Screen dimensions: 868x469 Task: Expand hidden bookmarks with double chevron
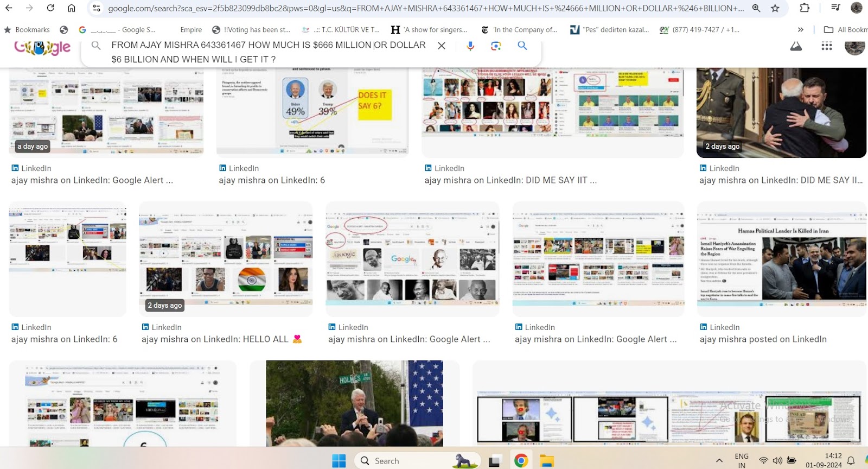click(x=800, y=30)
